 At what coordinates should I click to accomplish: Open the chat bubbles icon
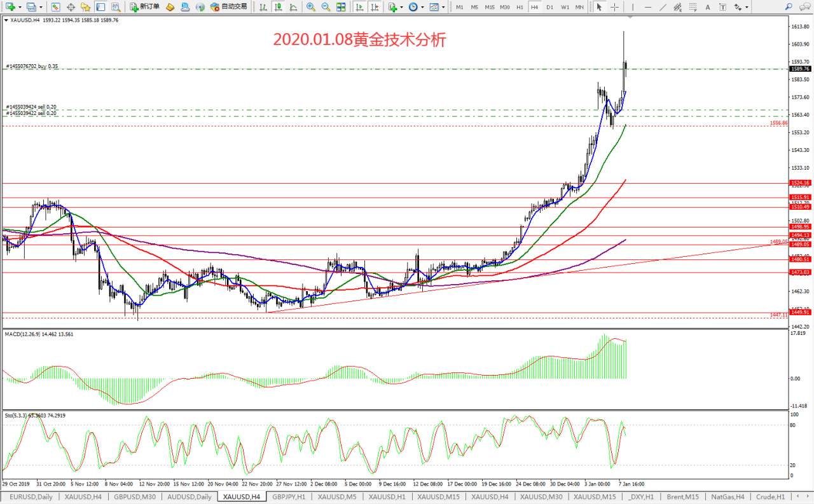[x=804, y=6]
